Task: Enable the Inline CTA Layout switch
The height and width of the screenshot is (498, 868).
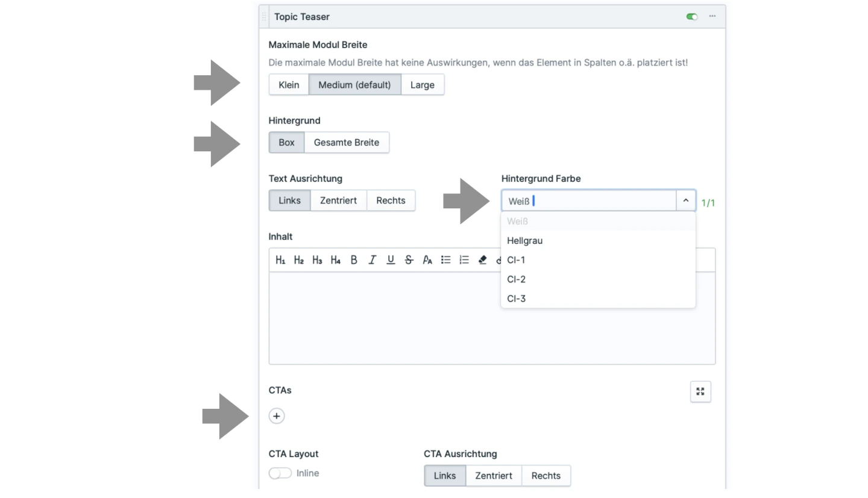Action: click(280, 473)
